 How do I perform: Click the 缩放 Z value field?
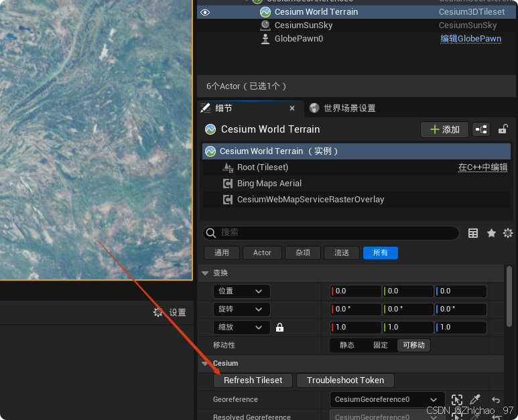tap(460, 328)
